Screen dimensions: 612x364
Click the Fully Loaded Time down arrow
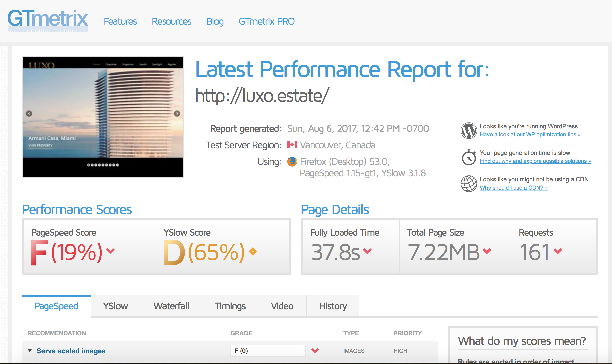[x=367, y=251]
